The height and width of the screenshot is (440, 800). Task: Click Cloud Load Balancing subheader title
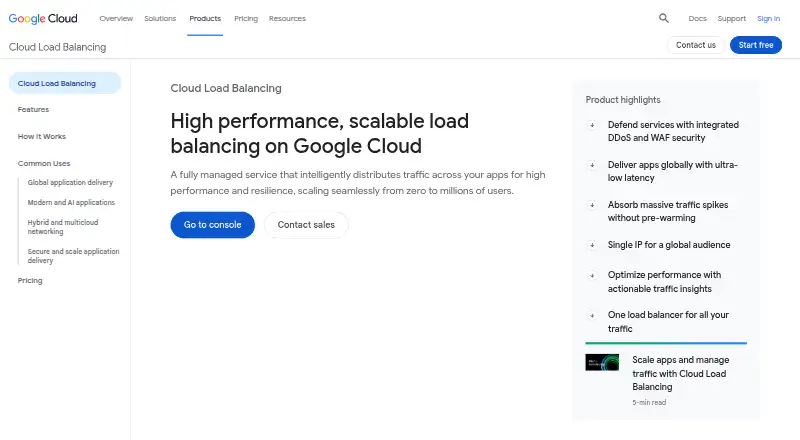coord(57,47)
